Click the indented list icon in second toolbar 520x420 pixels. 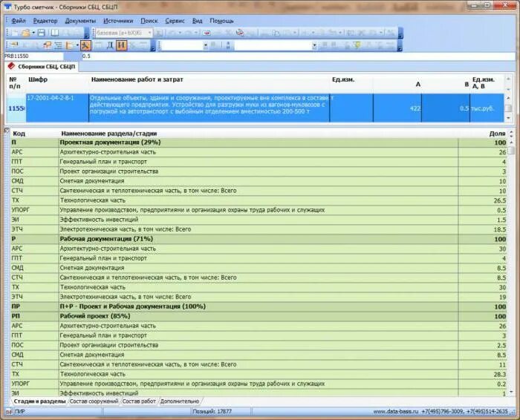(59, 45)
